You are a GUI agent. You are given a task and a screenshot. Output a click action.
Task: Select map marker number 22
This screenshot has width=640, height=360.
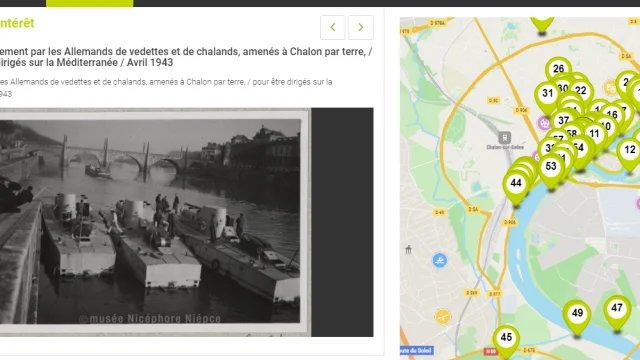click(x=581, y=91)
